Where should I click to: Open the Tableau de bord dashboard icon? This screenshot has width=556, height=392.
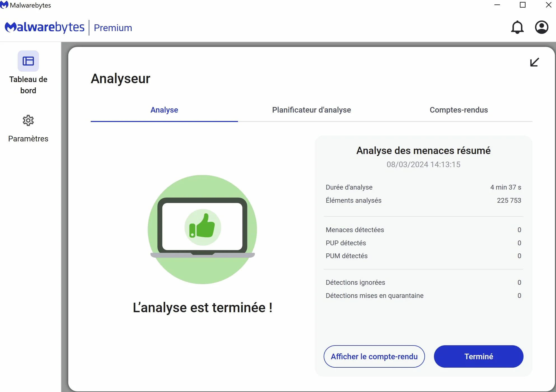point(28,61)
